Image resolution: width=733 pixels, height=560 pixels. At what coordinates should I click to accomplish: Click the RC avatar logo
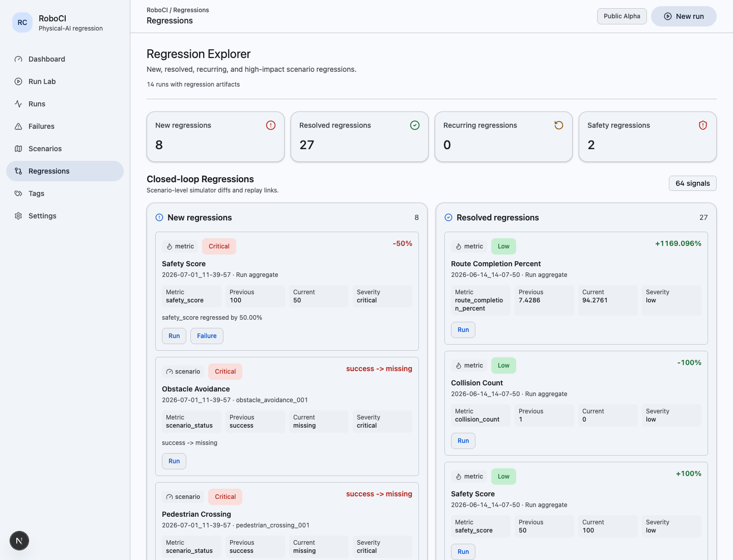pyautogui.click(x=22, y=22)
